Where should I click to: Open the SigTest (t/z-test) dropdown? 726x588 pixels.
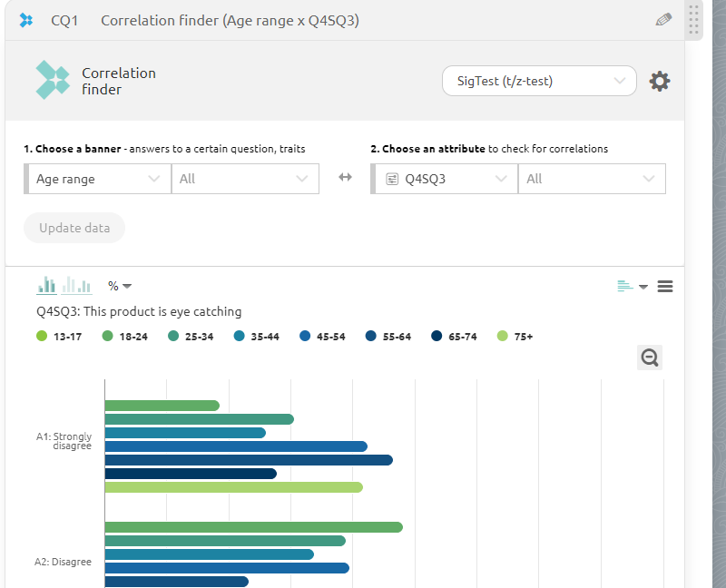click(x=539, y=81)
